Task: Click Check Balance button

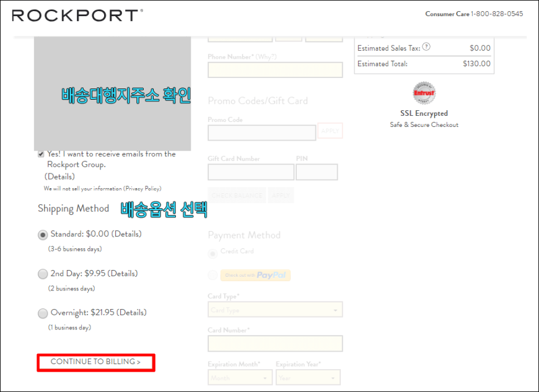Action: 237,196
